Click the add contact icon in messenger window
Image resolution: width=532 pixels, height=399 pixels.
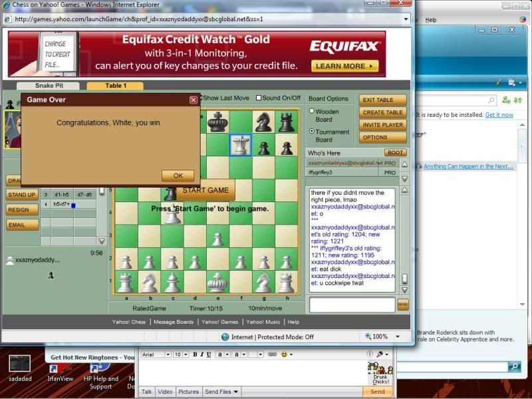point(506,100)
